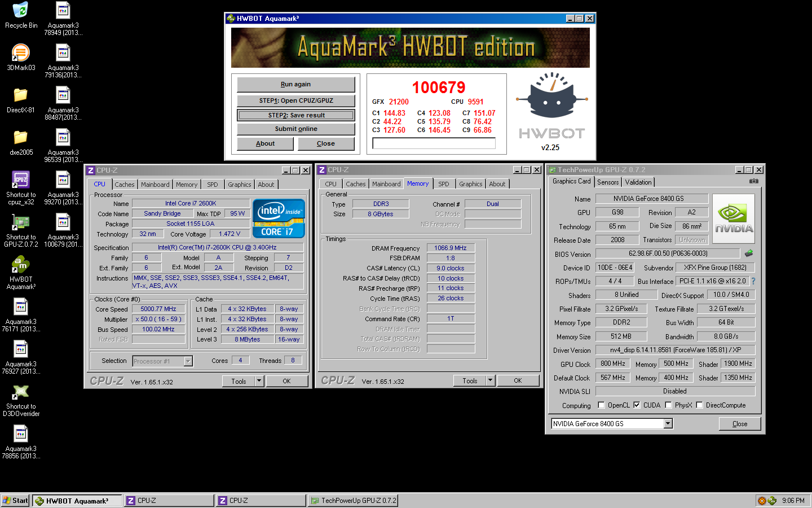Click the 100679 total score text
This screenshot has width=812, height=508.
[439, 87]
